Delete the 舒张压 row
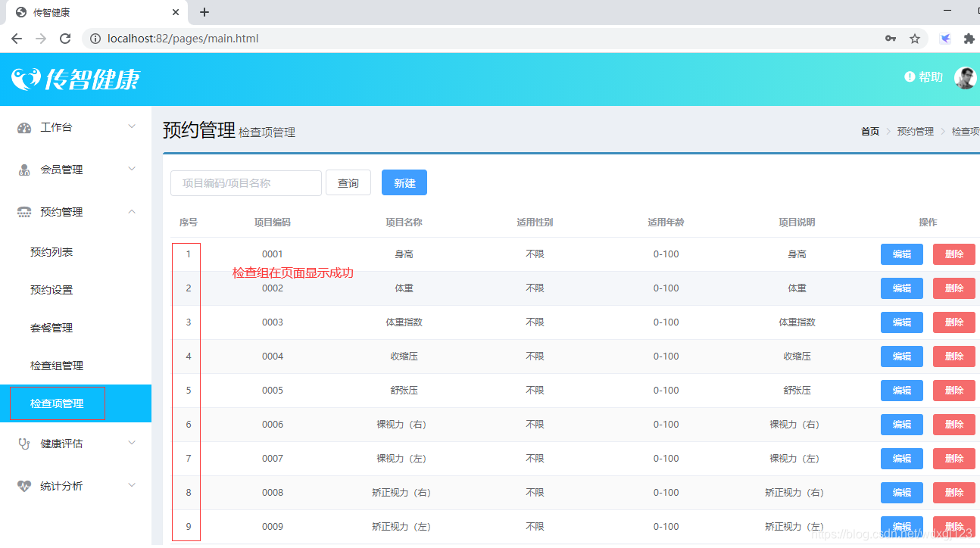 (x=954, y=391)
